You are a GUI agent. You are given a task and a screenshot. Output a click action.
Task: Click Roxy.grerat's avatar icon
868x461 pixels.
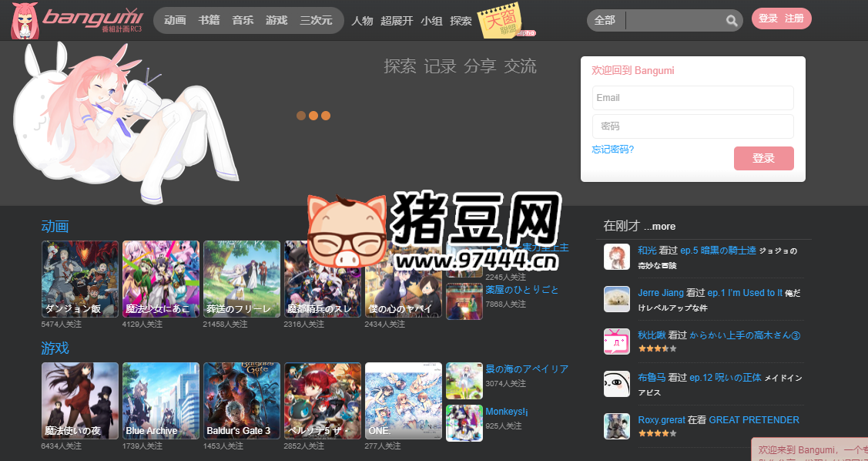(x=616, y=426)
